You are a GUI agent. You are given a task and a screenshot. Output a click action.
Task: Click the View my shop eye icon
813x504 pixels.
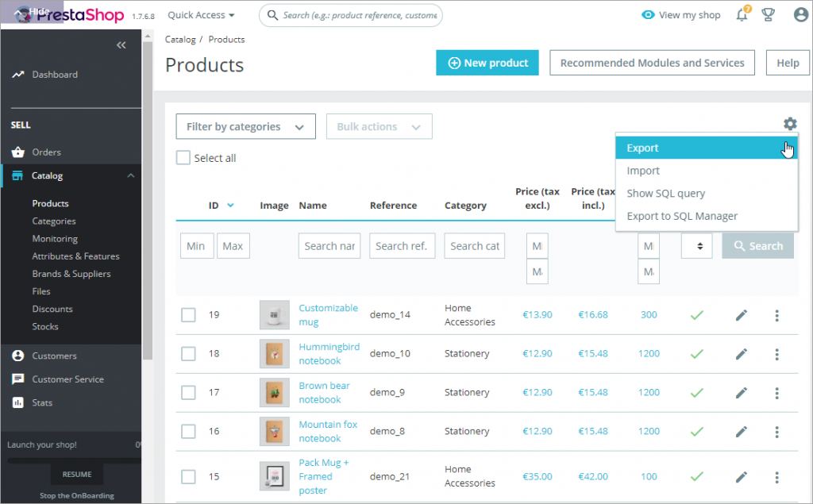click(649, 14)
